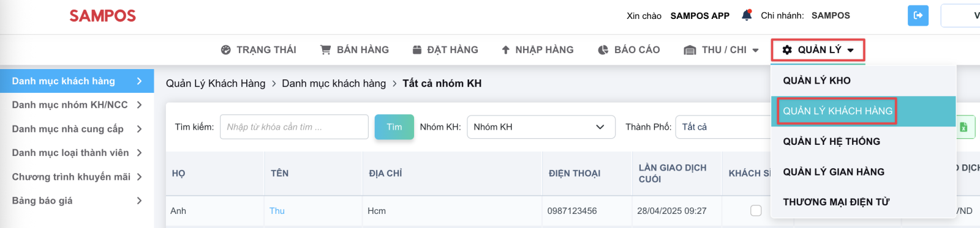Open customer link Thu
The width and height of the screenshot is (980, 228).
277,211
